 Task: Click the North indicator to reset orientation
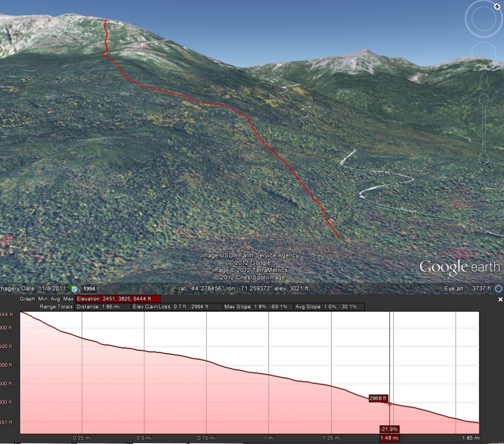click(x=497, y=6)
